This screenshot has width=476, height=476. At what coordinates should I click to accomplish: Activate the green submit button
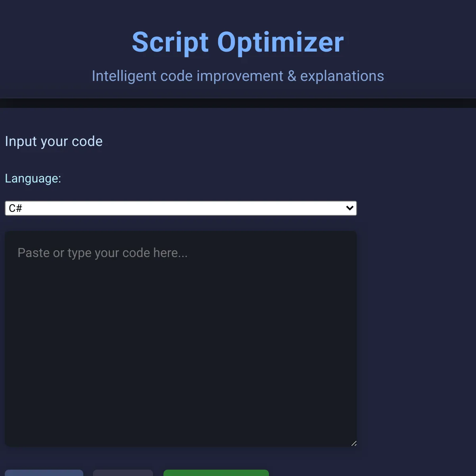coord(216,474)
